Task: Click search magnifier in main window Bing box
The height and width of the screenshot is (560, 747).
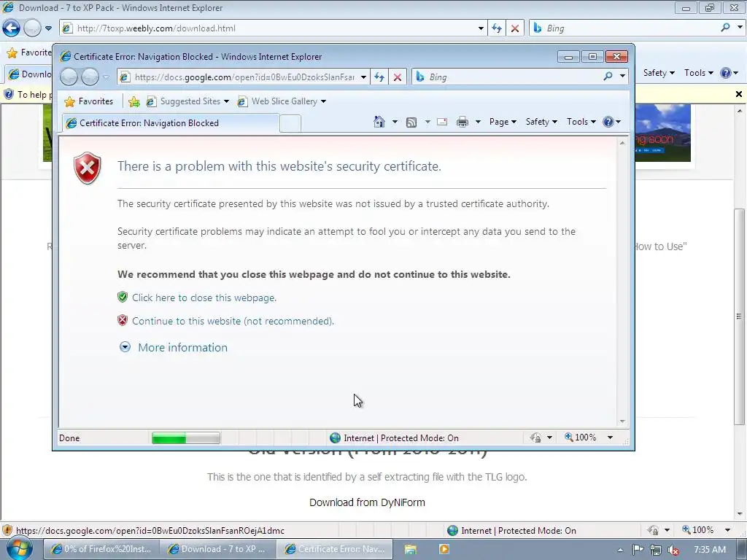Action: pyautogui.click(x=726, y=28)
